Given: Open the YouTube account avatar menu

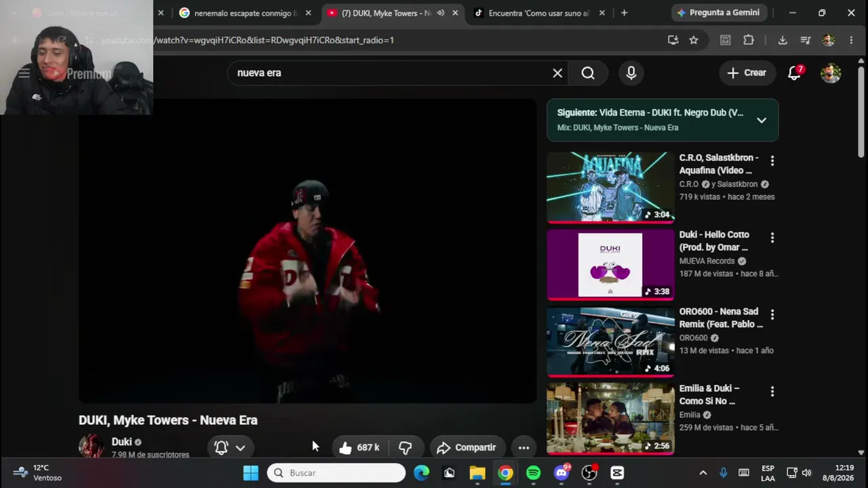Looking at the screenshot, I should tap(831, 73).
